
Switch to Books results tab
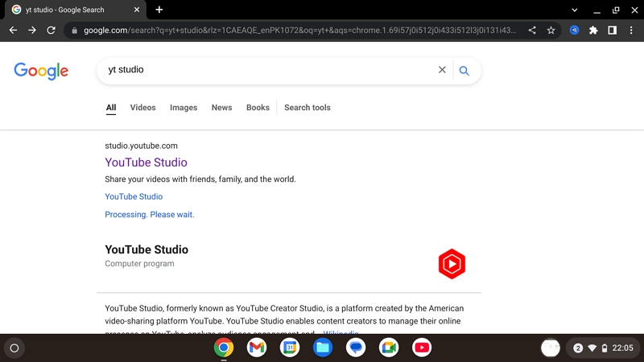click(x=258, y=108)
